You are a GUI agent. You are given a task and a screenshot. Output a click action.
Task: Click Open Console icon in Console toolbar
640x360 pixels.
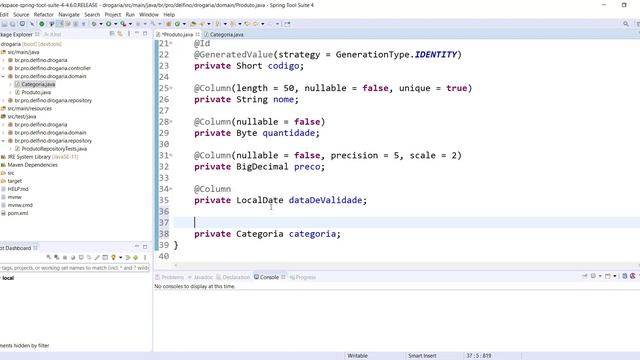click(x=608, y=276)
